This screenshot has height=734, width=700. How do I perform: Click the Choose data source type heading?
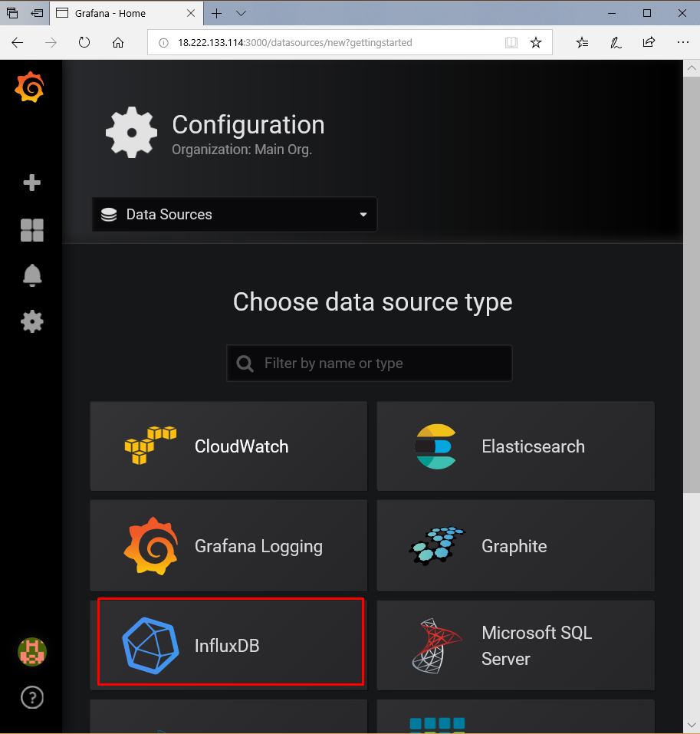373,302
